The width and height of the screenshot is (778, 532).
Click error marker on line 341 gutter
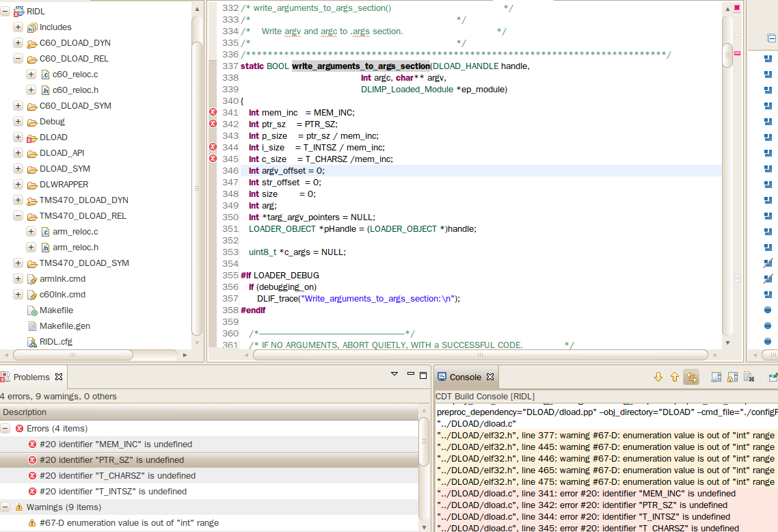click(213, 112)
